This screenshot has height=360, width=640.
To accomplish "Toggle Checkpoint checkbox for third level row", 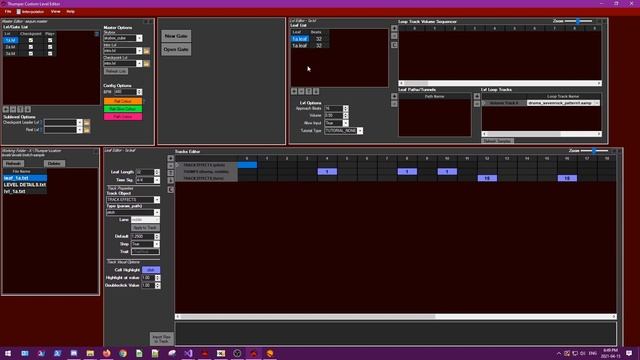I will 31,53.
